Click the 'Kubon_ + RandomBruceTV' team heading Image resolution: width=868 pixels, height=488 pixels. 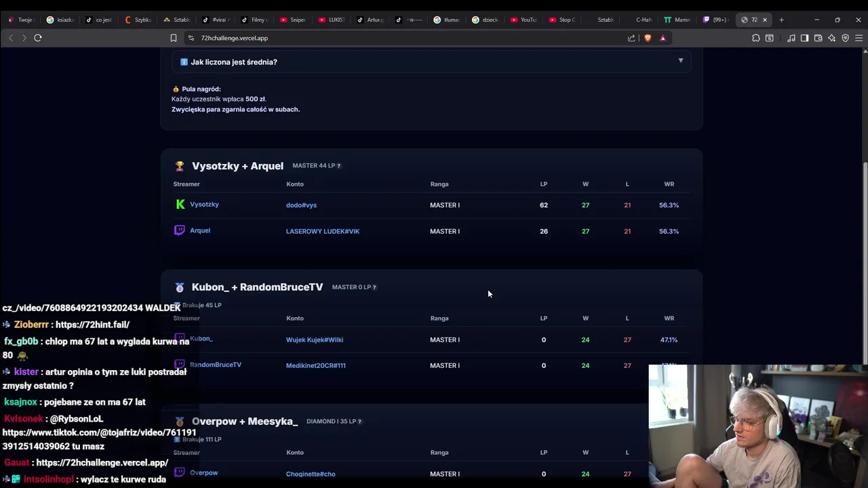click(x=257, y=287)
